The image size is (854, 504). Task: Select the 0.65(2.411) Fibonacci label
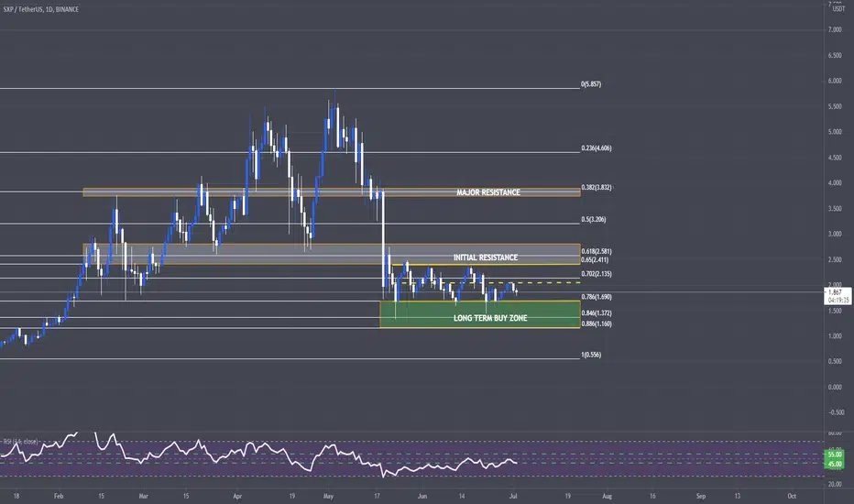(x=595, y=260)
